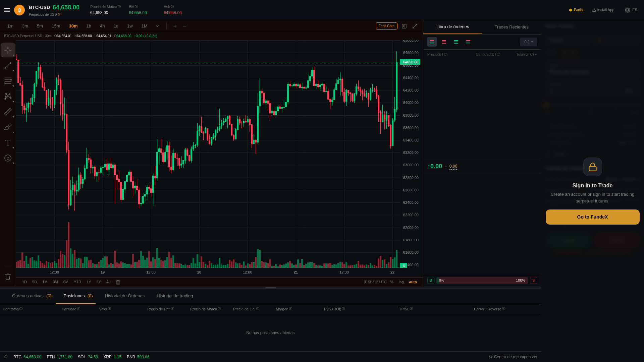Click the B buy ratio indicator
The height and width of the screenshot is (362, 644).
coord(431,281)
